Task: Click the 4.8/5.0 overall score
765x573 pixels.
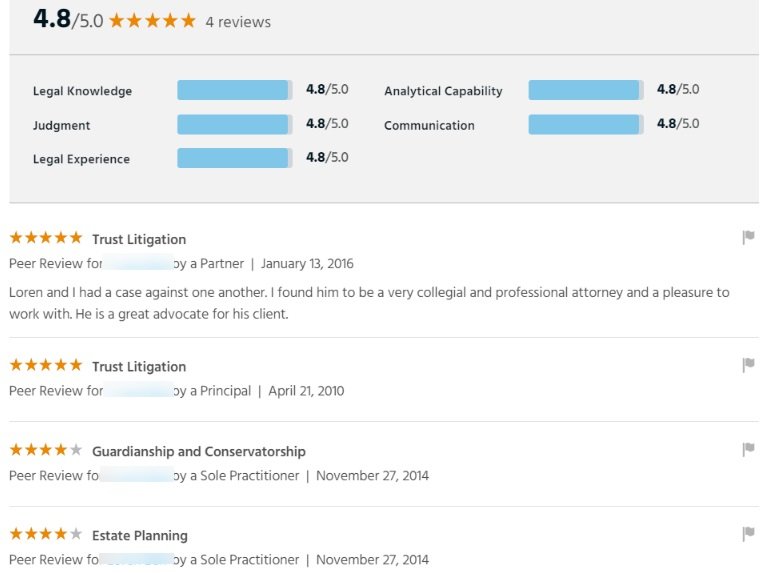Action: click(x=67, y=20)
